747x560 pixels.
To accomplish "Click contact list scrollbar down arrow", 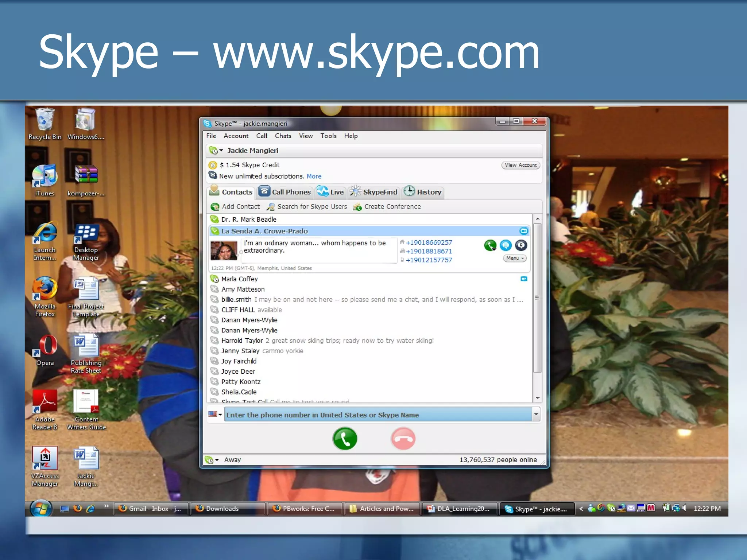I will [537, 398].
